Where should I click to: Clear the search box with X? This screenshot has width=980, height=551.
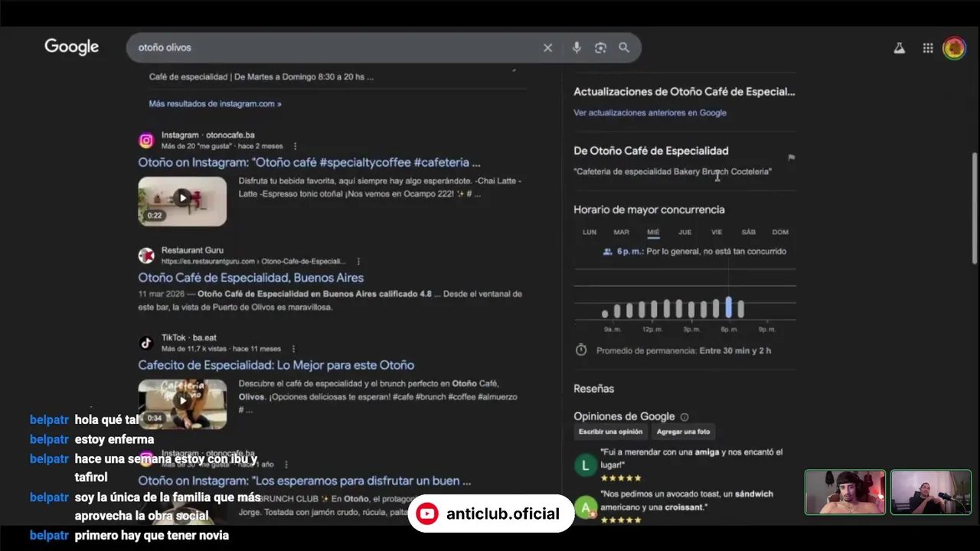pyautogui.click(x=547, y=47)
